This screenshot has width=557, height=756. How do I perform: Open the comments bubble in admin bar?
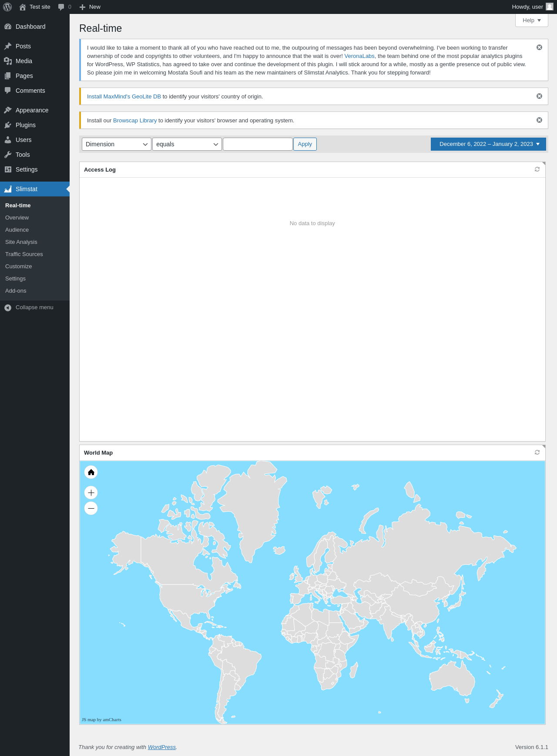64,7
